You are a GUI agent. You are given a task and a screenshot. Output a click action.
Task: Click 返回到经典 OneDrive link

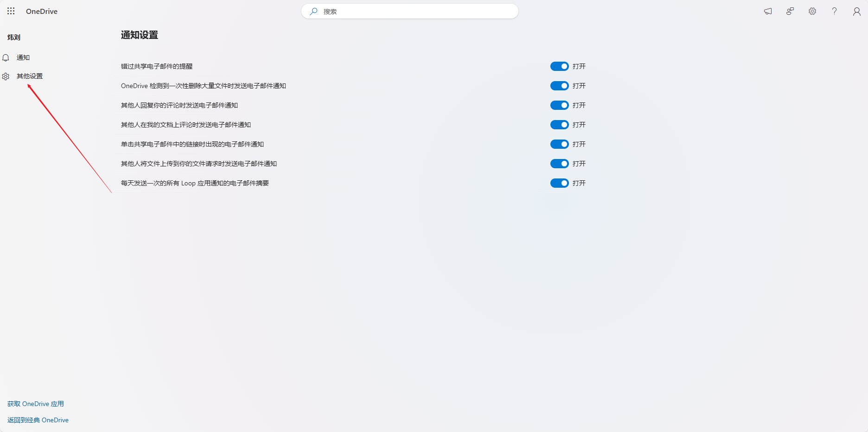(38, 420)
